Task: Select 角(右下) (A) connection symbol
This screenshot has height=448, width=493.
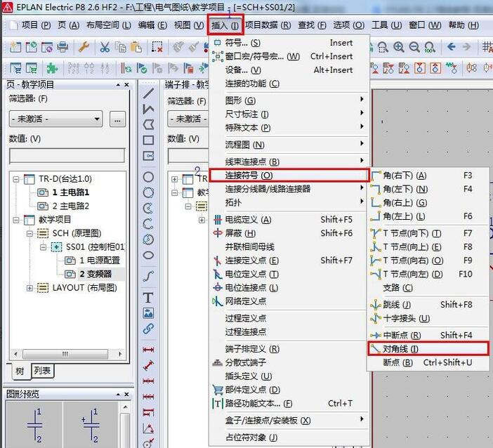Action: click(428, 175)
